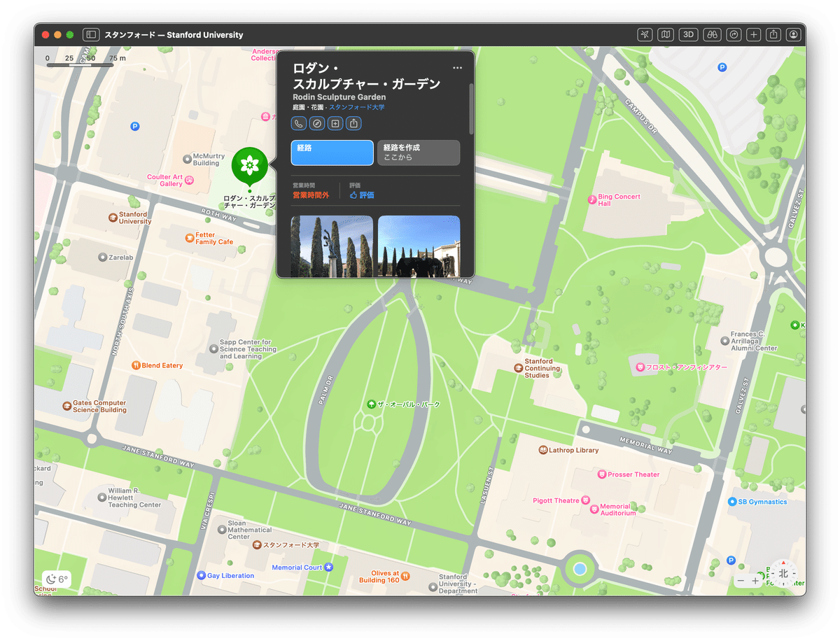The image size is (840, 641).
Task: Select the Sloan Mathematical Center marker
Action: coord(221,530)
